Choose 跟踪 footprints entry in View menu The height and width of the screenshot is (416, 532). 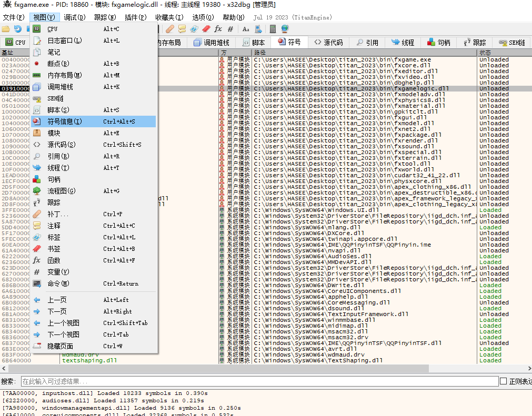[x=93, y=202]
